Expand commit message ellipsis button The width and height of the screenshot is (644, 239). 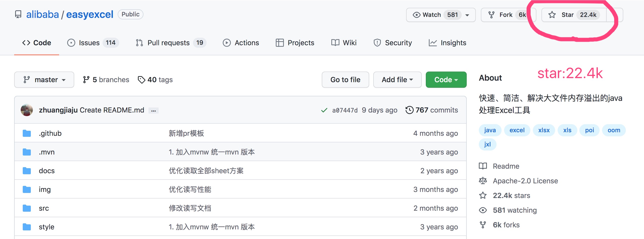tap(153, 111)
